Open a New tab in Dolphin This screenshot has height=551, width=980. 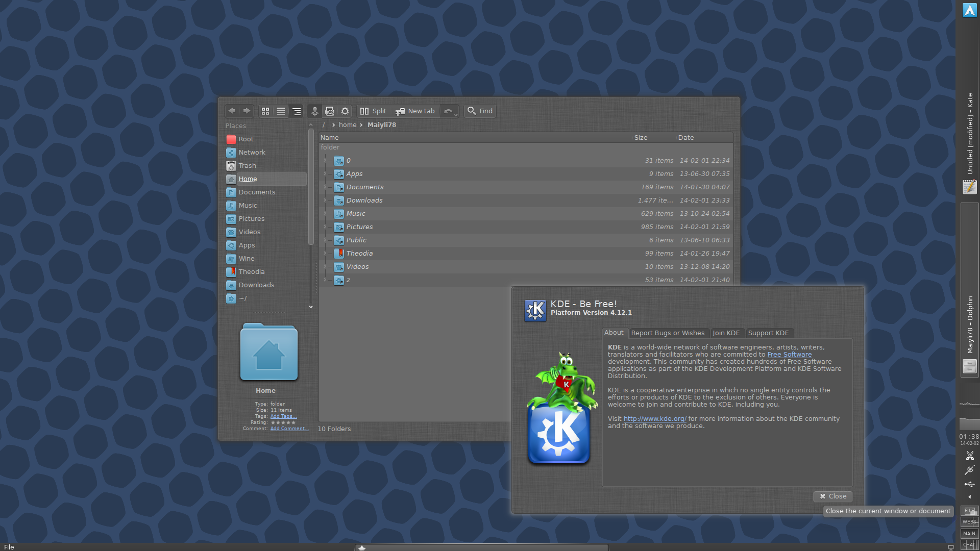(415, 111)
